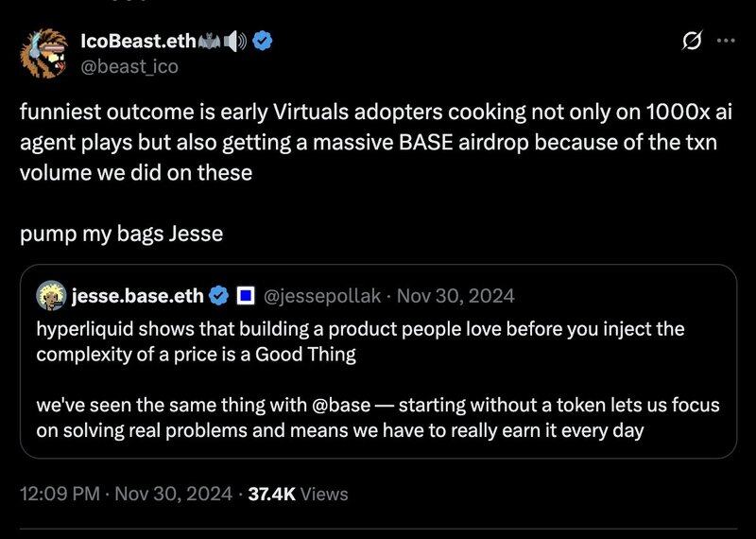Open the @jessepollak handle
The image size is (756, 539).
322,296
